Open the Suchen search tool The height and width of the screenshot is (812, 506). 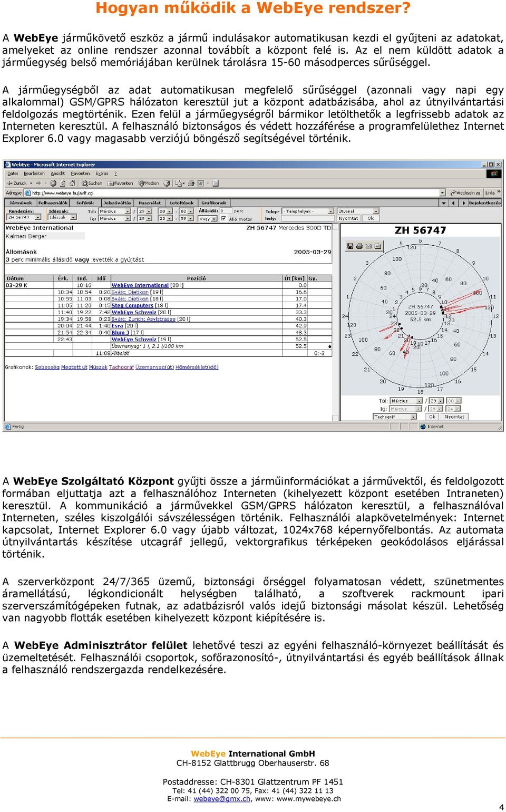[92, 183]
